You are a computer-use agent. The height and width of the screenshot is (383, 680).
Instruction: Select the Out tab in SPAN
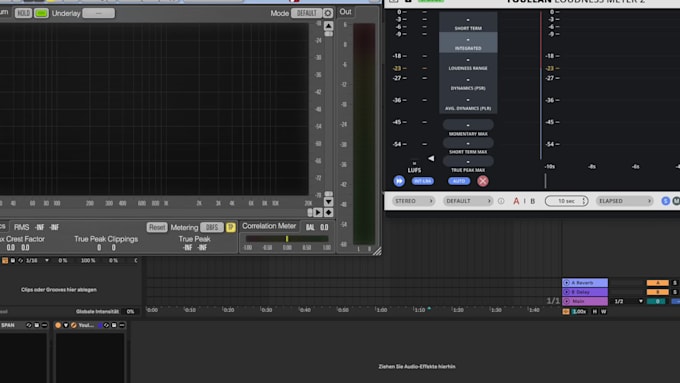click(x=345, y=12)
